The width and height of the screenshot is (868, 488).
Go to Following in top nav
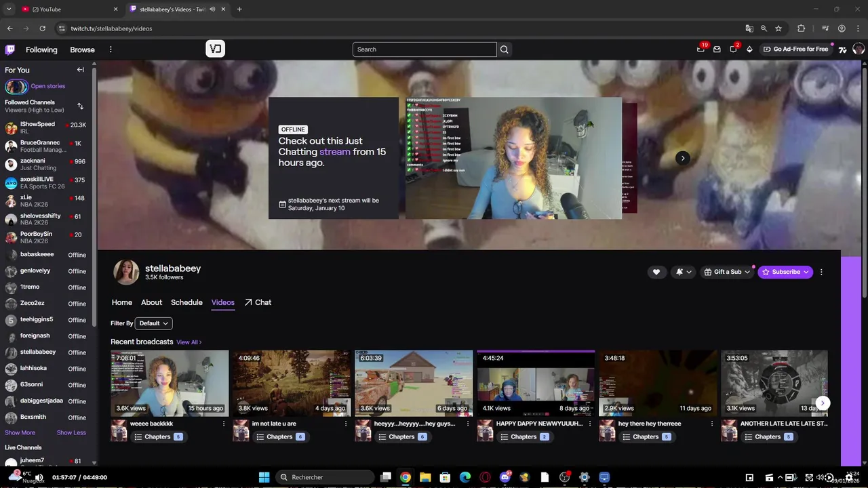click(41, 49)
